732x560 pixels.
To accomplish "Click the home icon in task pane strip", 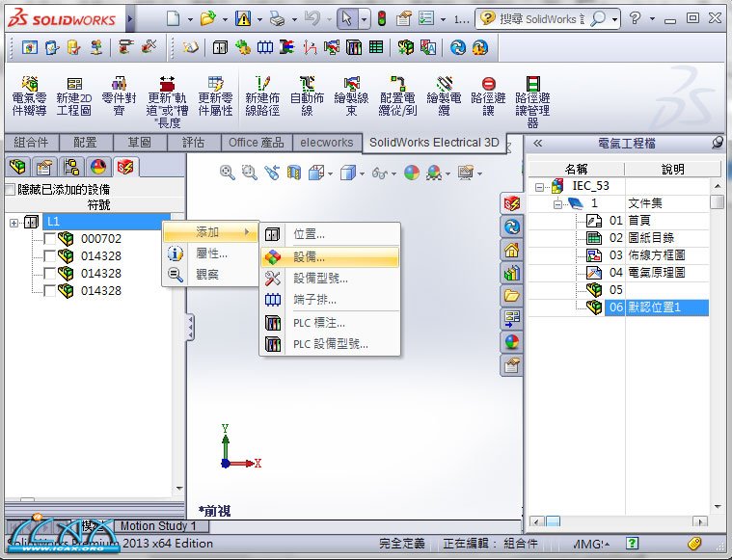I will 512,251.
